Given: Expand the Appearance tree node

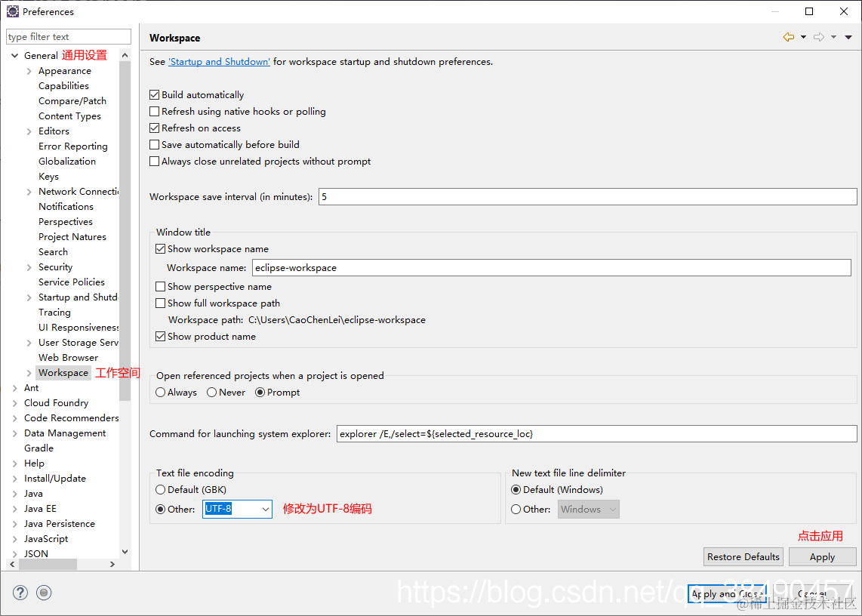Looking at the screenshot, I should click(x=29, y=71).
